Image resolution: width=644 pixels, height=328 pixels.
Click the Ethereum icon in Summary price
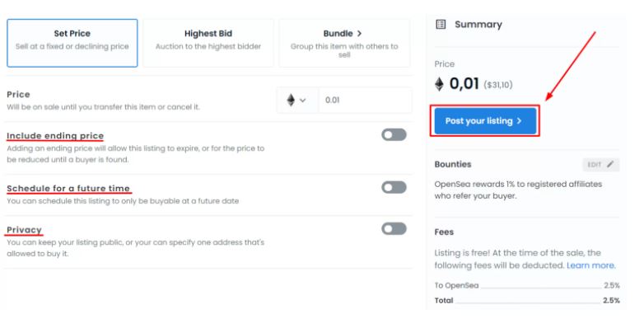pyautogui.click(x=440, y=84)
